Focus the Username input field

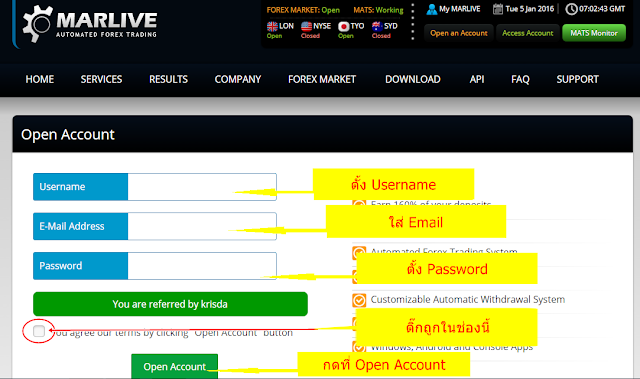click(x=202, y=187)
